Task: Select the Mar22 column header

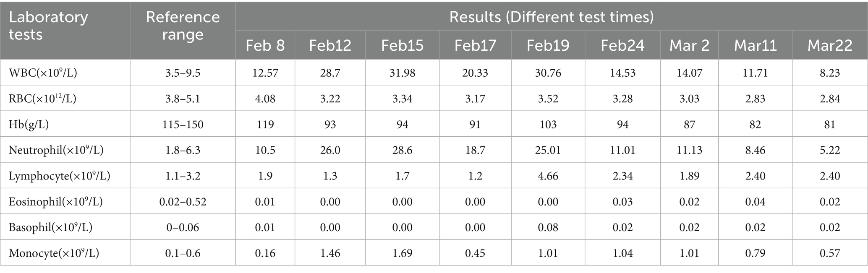Action: point(829,45)
